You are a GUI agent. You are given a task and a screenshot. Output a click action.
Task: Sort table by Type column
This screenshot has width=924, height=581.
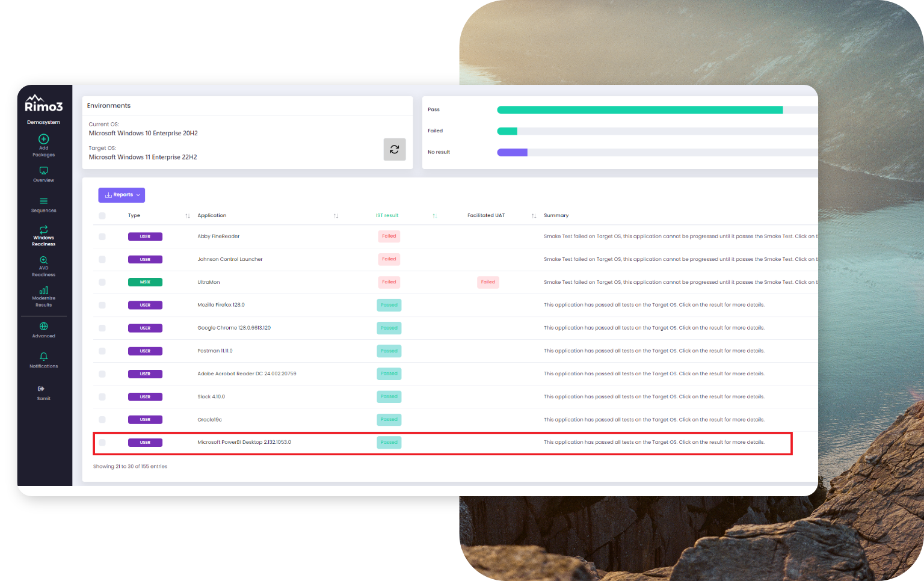(x=188, y=216)
